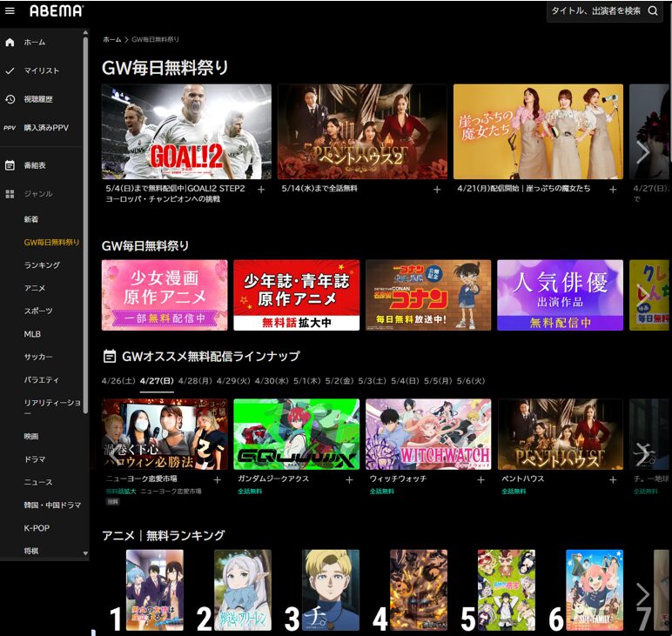This screenshot has width=672, height=636.
Task: Open 名探偵コナン daily free banner
Action: (428, 295)
